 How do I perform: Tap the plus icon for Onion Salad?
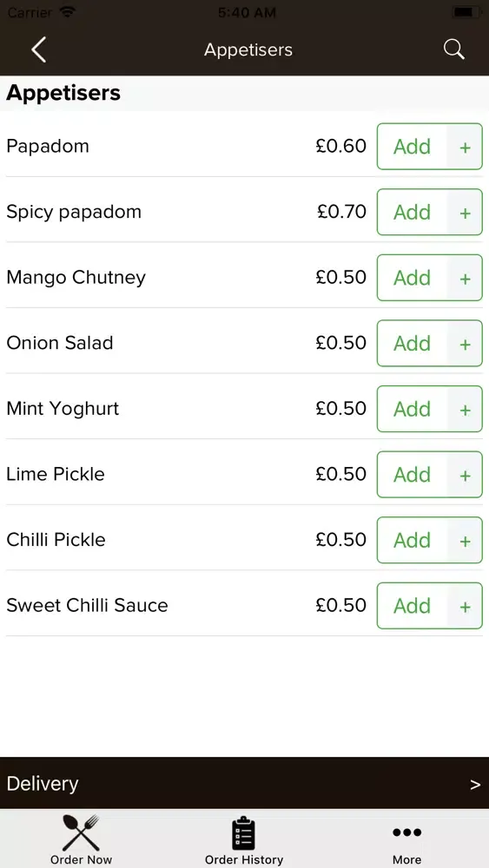click(x=466, y=344)
